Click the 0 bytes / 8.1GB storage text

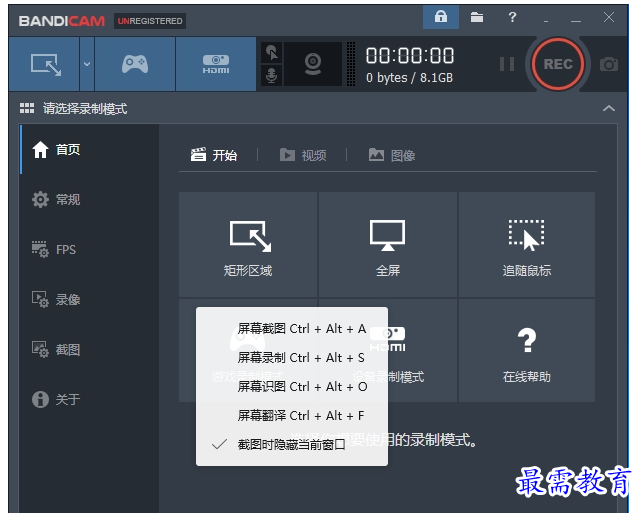[409, 78]
